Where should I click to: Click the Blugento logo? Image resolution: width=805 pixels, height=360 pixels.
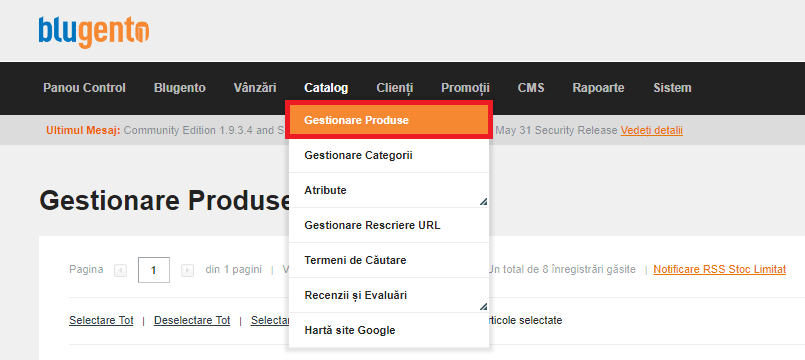click(93, 32)
